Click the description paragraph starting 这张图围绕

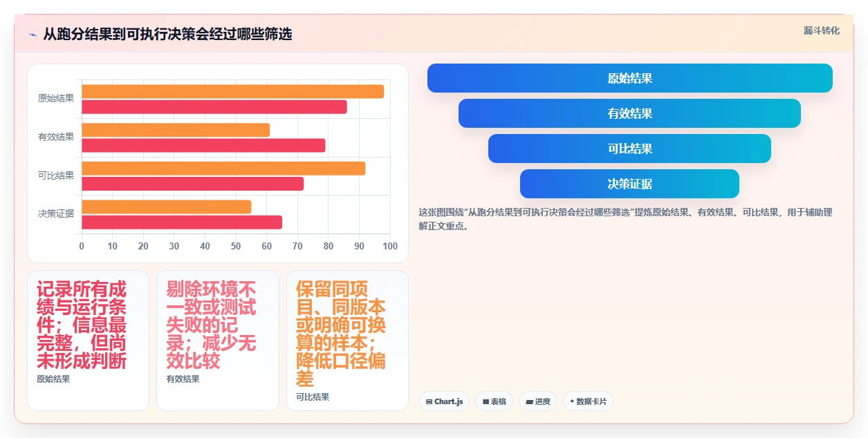point(626,219)
